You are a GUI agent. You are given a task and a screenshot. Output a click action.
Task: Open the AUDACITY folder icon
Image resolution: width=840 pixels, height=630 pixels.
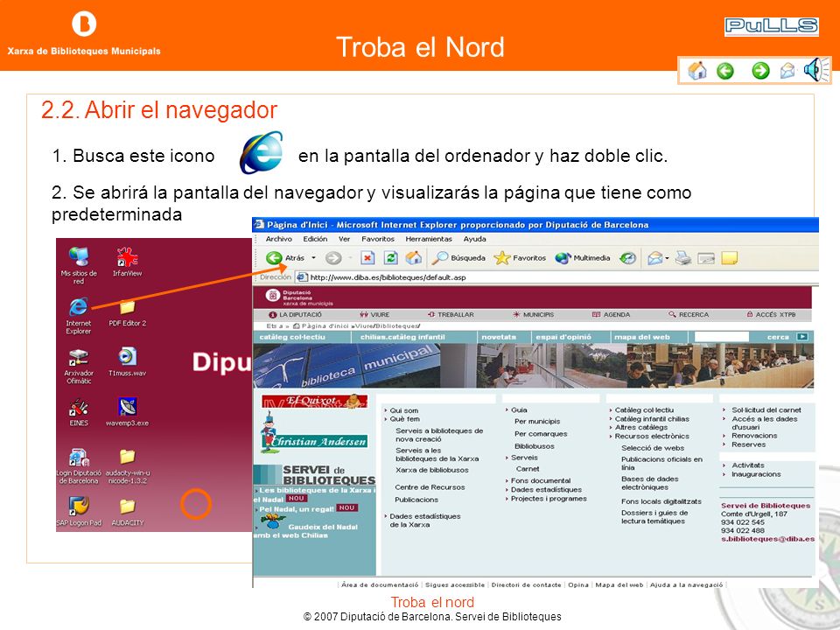(x=128, y=512)
